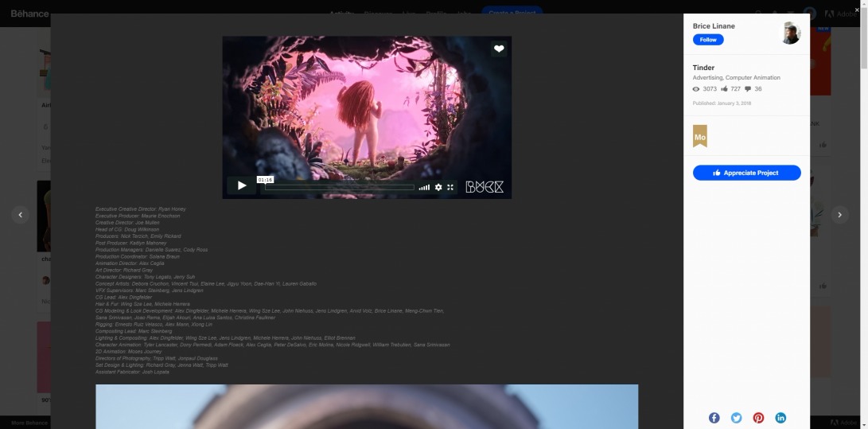The image size is (868, 429).
Task: Select 'Published: January 3, 2018' text
Action: pos(722,103)
